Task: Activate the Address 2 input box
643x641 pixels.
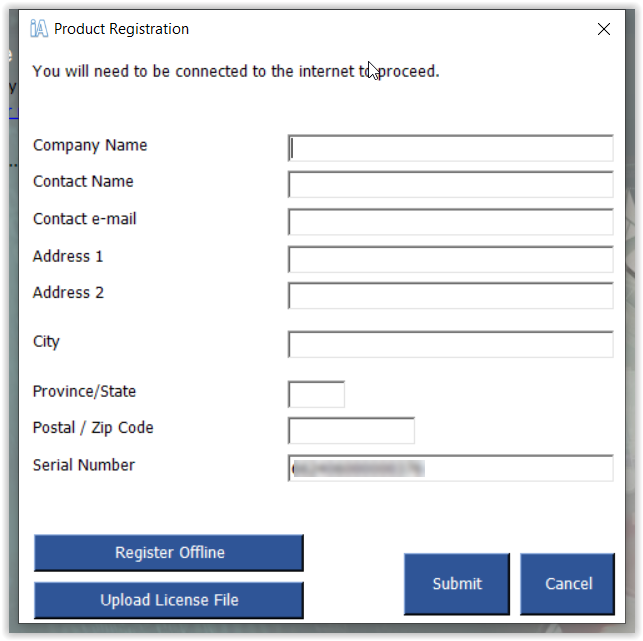Action: [451, 295]
